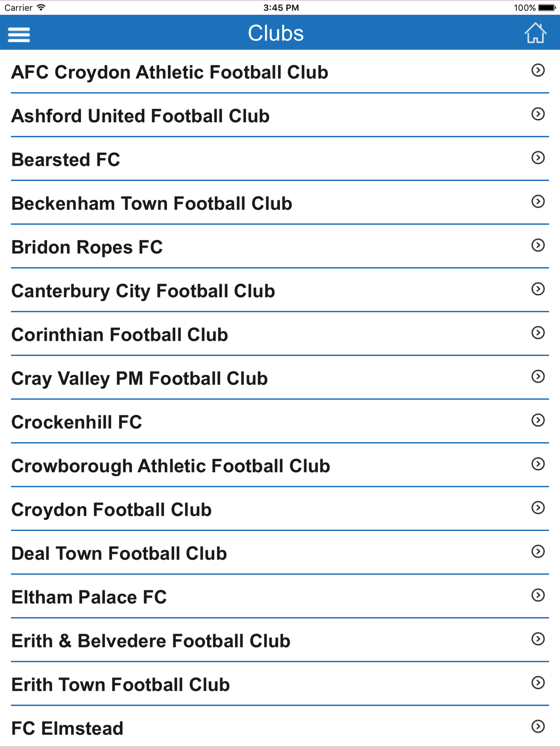Viewport: 560px width, 747px height.
Task: Click the Clubs header title
Action: 276,33
